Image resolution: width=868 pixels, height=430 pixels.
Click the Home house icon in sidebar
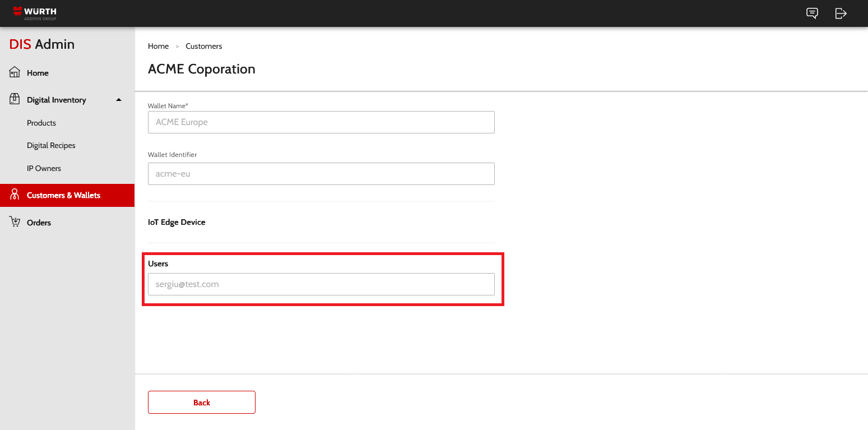tap(15, 72)
